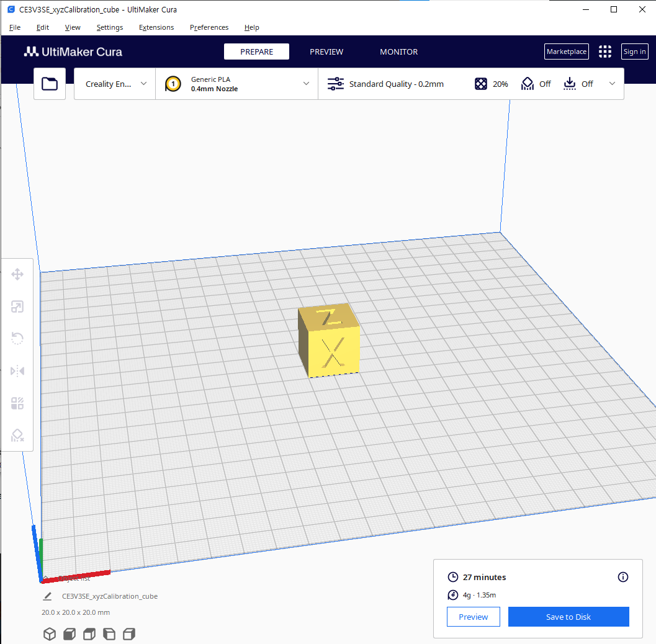The image size is (656, 644).
Task: Switch to the MONITOR stage
Action: [398, 51]
